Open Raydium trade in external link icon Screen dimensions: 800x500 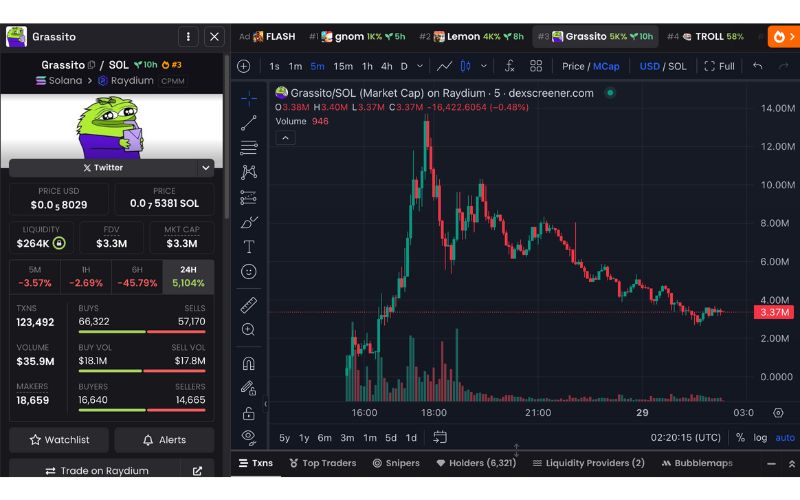(x=197, y=470)
